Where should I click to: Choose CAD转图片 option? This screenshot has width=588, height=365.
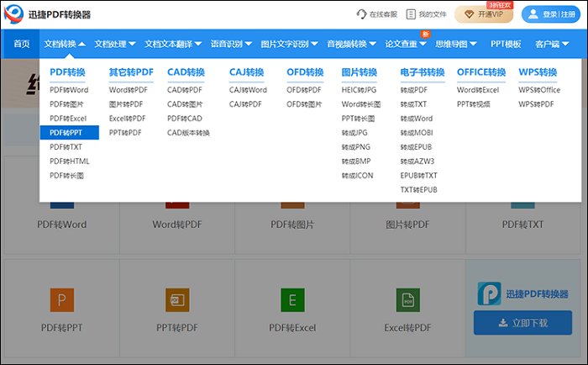(x=185, y=104)
